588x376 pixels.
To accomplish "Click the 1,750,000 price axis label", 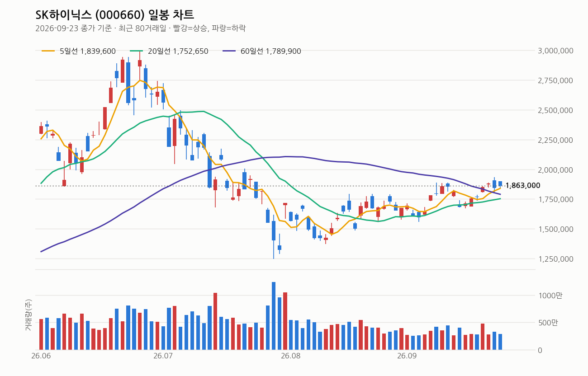I will [555, 200].
